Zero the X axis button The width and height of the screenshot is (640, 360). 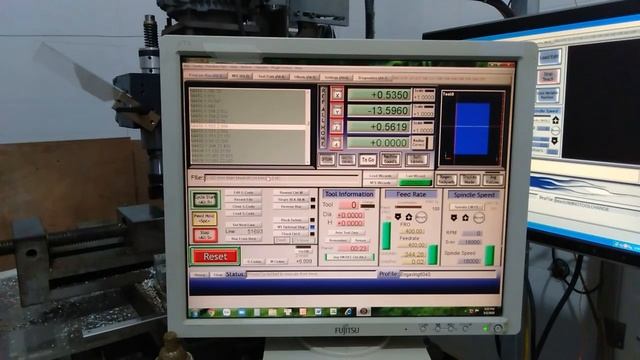pyautogui.click(x=337, y=94)
